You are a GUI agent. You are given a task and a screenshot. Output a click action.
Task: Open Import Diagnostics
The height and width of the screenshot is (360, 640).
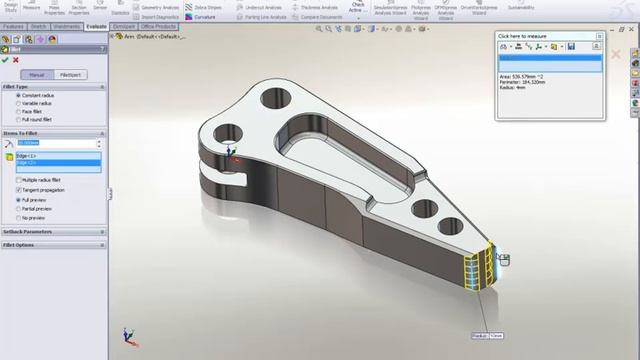click(x=156, y=17)
